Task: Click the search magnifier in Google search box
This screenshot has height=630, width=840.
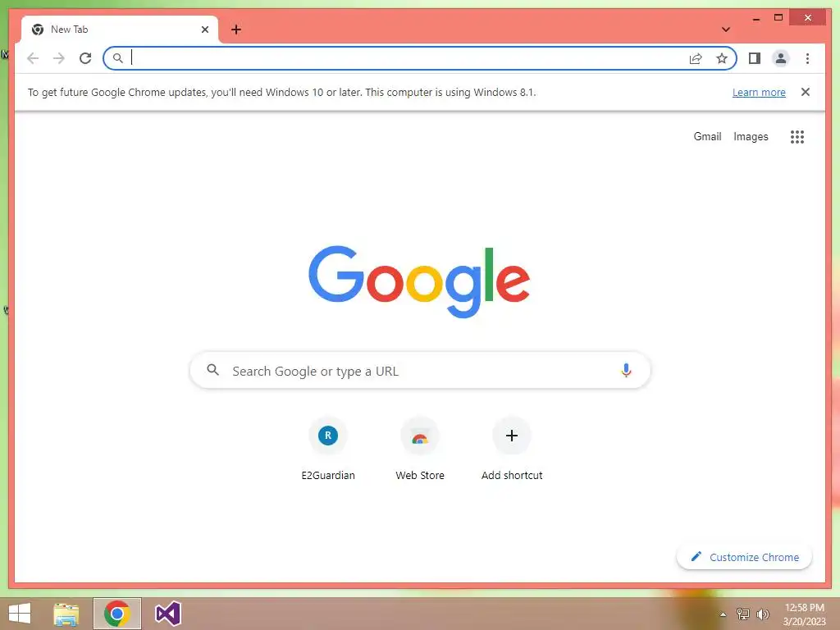Action: tap(212, 370)
